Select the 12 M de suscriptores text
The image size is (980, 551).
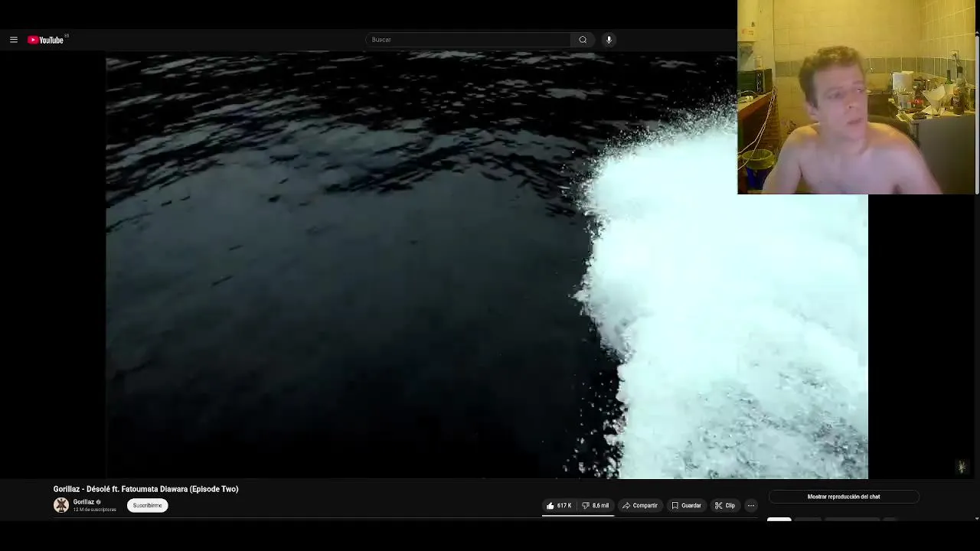[x=95, y=510]
